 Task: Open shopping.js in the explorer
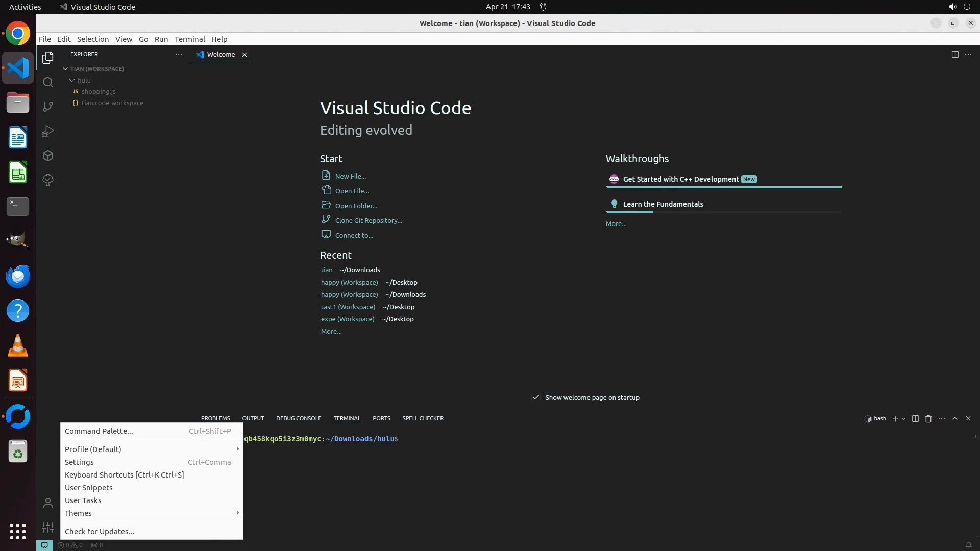click(x=99, y=92)
